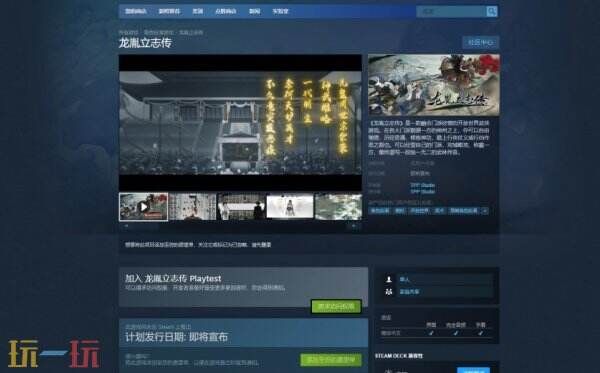Screen dimensions: 600x373
Task: Focus the store search input field
Action: [451, 11]
